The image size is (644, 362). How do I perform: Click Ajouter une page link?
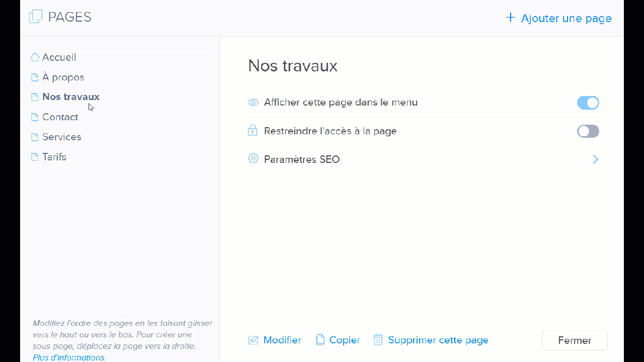pos(558,19)
